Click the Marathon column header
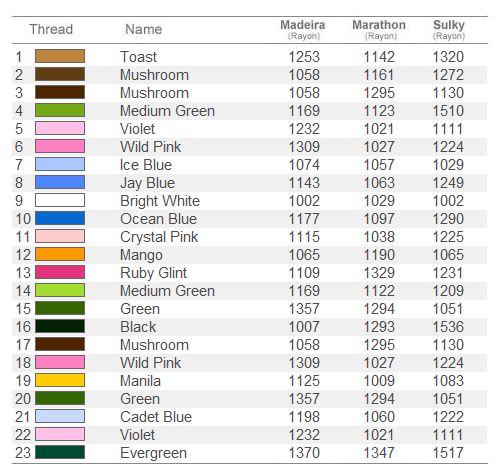 [x=379, y=29]
